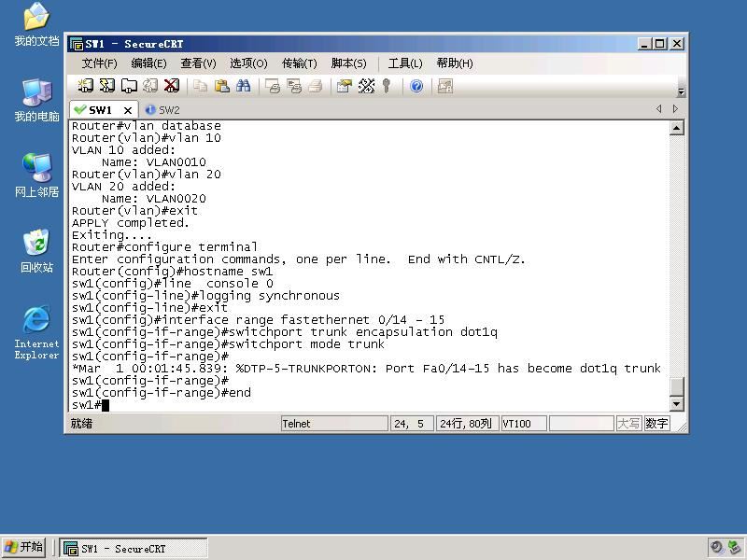Click the Disconnect icon with red X
The image size is (747, 560).
click(x=172, y=86)
